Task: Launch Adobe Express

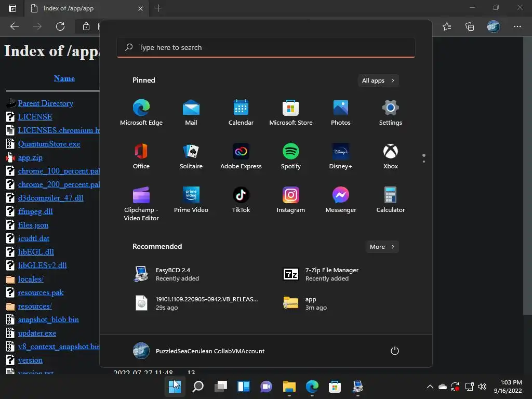Action: [x=241, y=156]
